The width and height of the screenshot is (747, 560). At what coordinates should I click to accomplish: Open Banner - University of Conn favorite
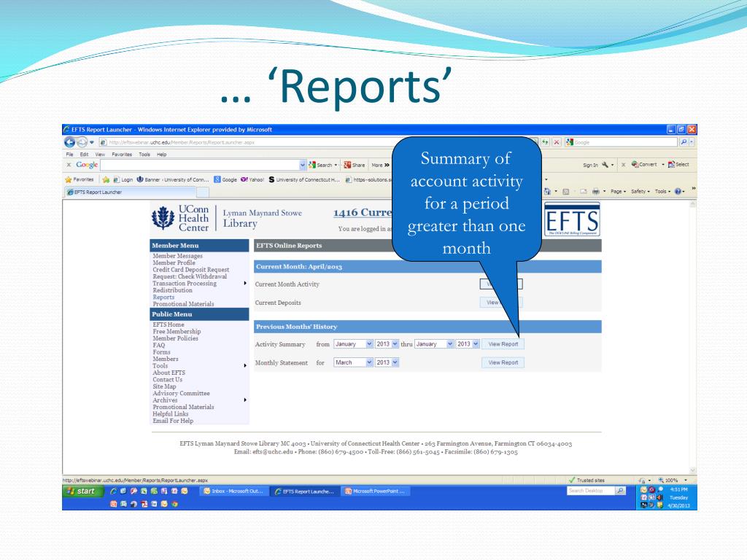[x=173, y=179]
